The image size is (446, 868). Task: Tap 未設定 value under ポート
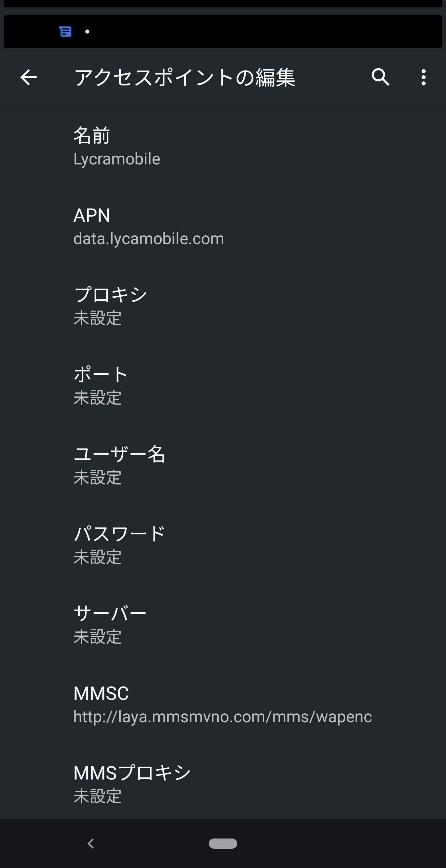coord(98,398)
